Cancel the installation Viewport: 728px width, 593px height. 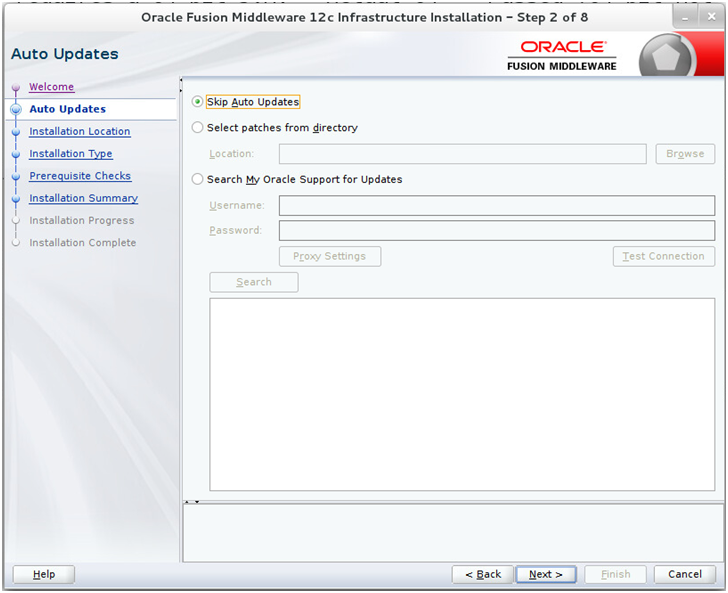tap(685, 574)
